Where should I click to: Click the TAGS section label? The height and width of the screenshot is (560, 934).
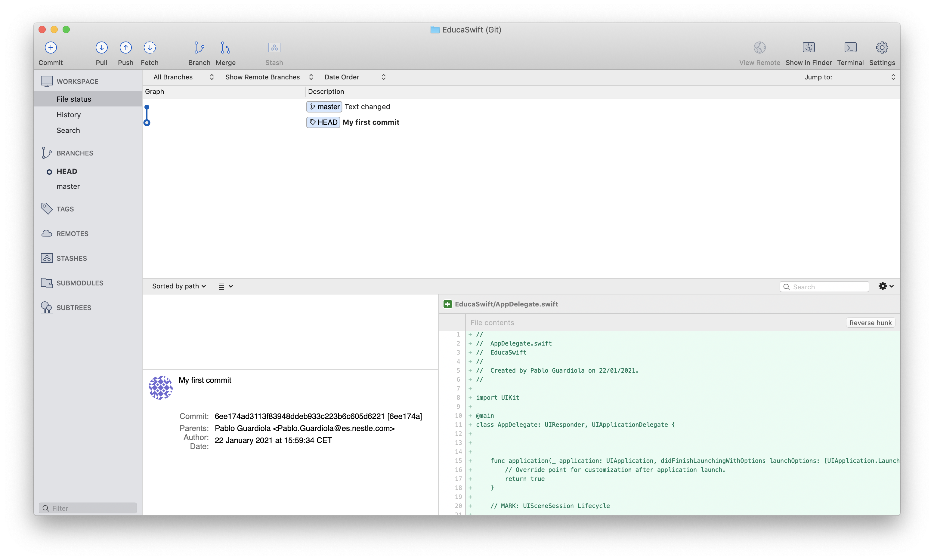65,209
